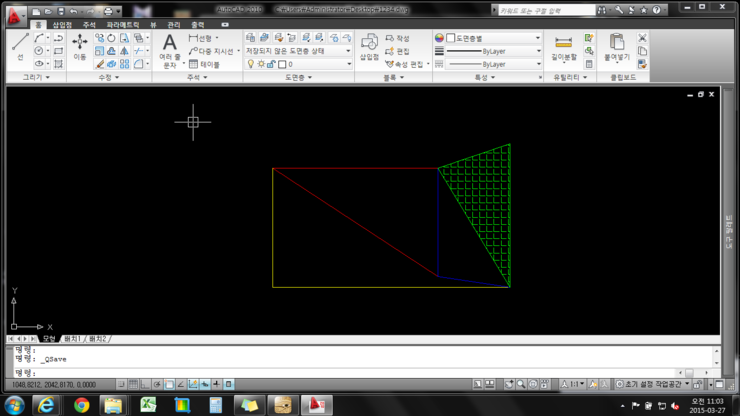Image resolution: width=740 pixels, height=416 pixels.
Task: Click the Undo arrow in quick access toolbar
Action: 74,11
